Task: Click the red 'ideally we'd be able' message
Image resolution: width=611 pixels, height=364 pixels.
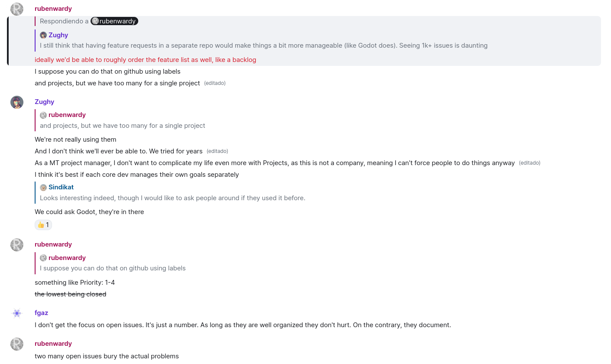Action: point(145,60)
